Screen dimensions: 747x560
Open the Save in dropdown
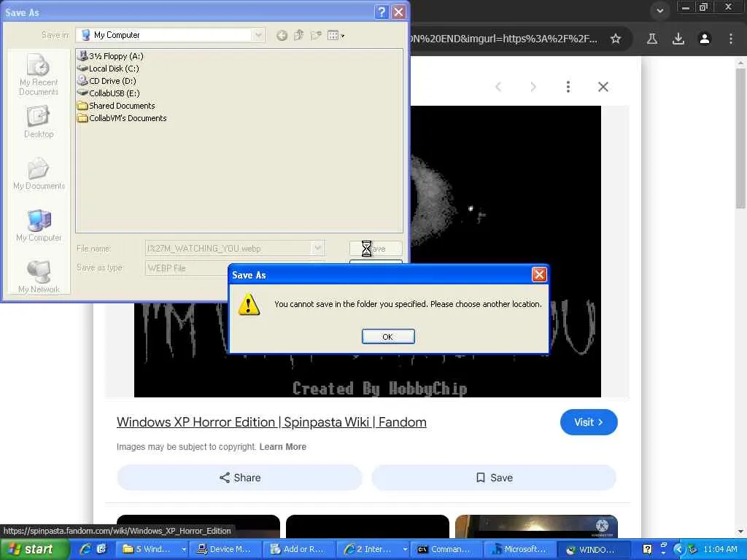[258, 35]
